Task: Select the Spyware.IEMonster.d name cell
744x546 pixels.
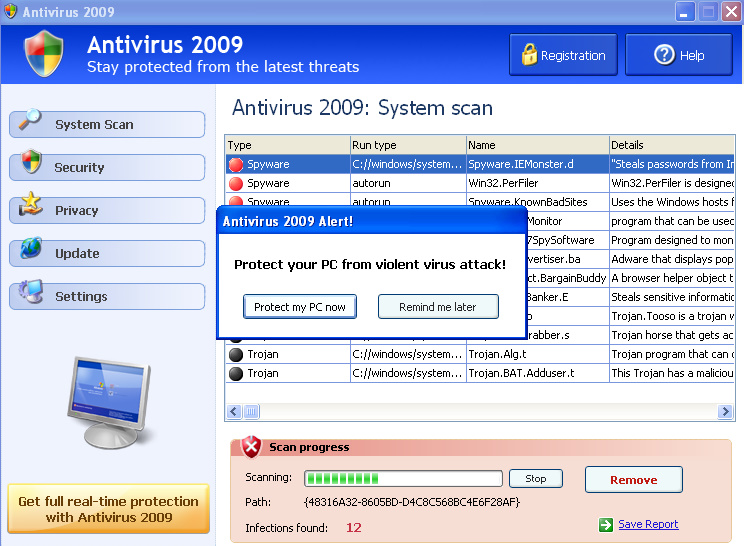Action: pyautogui.click(x=538, y=164)
